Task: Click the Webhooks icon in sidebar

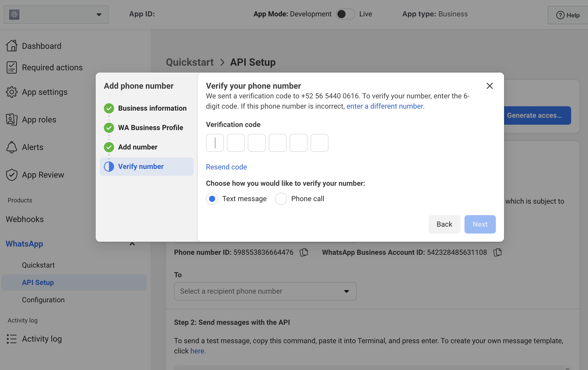Action: [24, 219]
